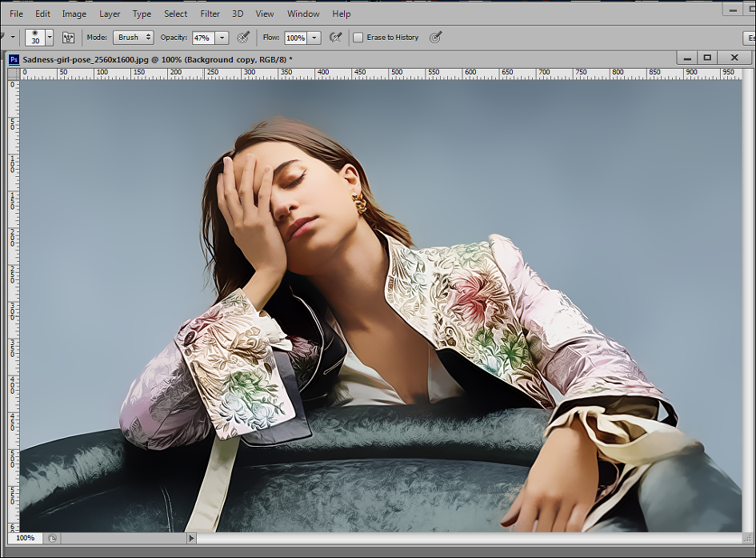
Task: Open the brush preset picker dropdown
Action: tap(50, 38)
